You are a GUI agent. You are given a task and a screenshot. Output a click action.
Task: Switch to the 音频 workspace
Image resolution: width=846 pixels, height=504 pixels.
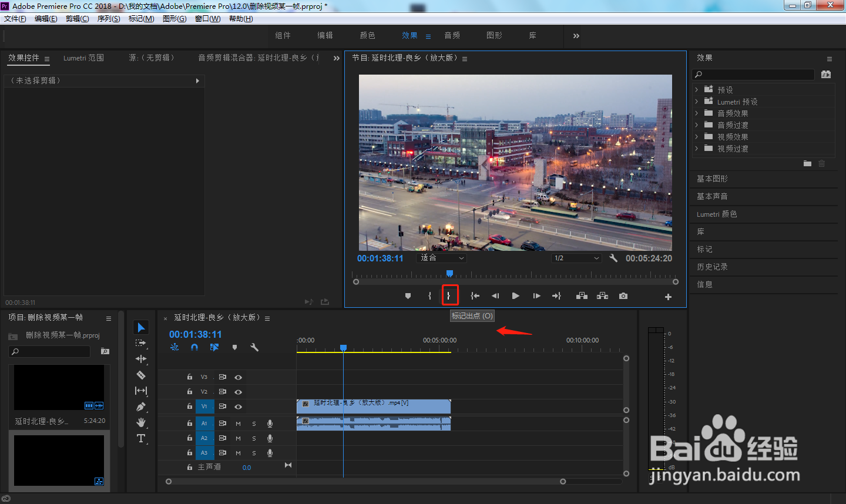pos(452,36)
